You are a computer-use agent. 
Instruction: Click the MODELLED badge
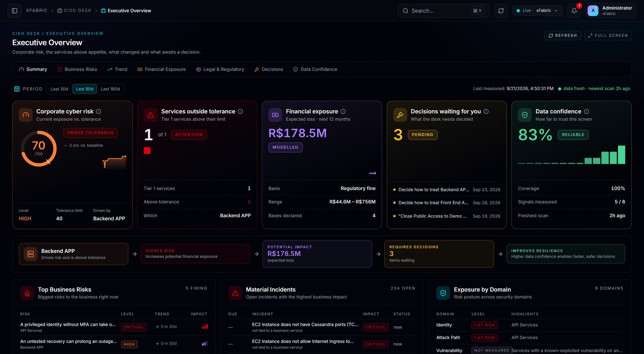click(285, 147)
